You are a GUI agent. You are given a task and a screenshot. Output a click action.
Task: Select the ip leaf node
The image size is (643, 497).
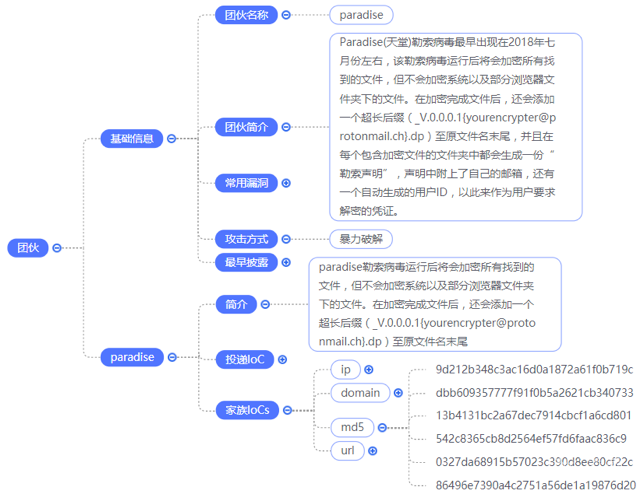pos(345,369)
